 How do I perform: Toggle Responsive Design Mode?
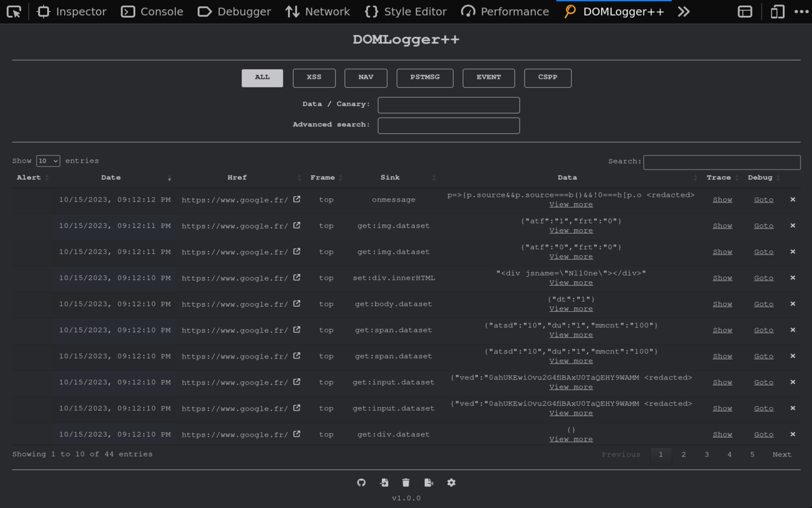[776, 11]
